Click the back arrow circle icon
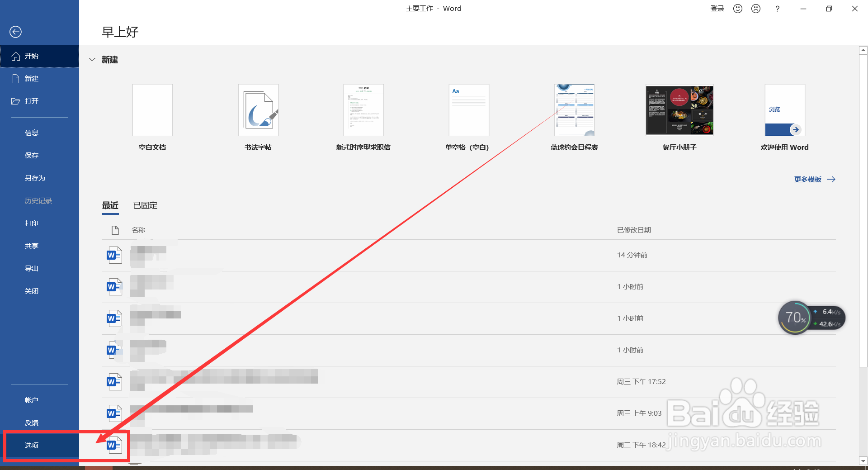Image resolution: width=868 pixels, height=470 pixels. (x=15, y=32)
